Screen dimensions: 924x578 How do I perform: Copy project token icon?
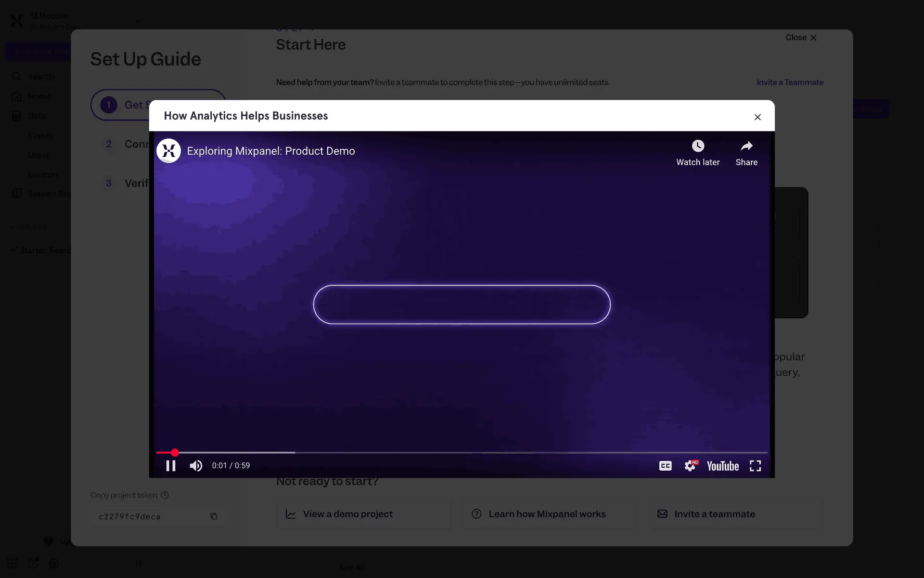pos(214,516)
